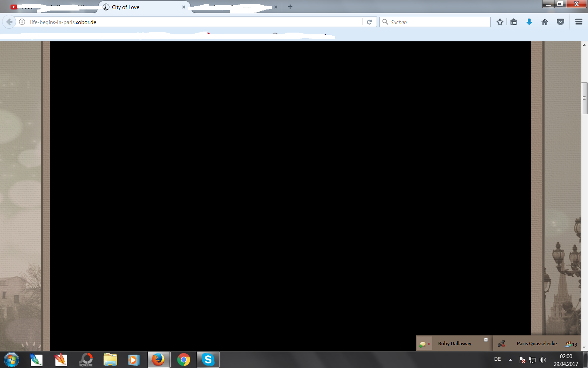
Task: Open the Firefox hamburger menu
Action: click(x=579, y=22)
